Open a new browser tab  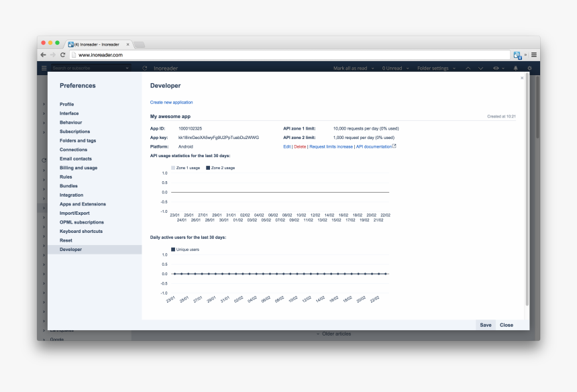tap(140, 45)
